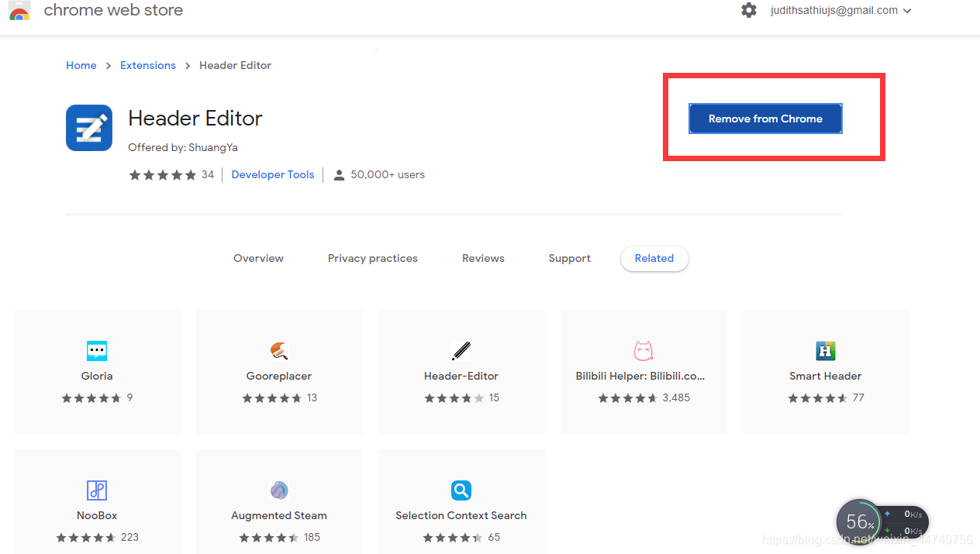Go to Extensions breadcrumb link

[x=148, y=65]
